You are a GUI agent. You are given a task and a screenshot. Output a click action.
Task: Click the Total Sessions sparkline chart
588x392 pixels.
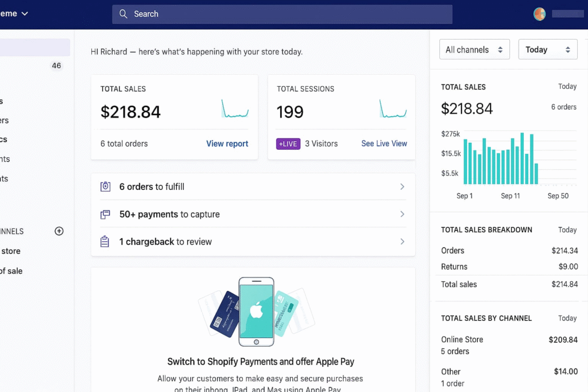click(393, 108)
